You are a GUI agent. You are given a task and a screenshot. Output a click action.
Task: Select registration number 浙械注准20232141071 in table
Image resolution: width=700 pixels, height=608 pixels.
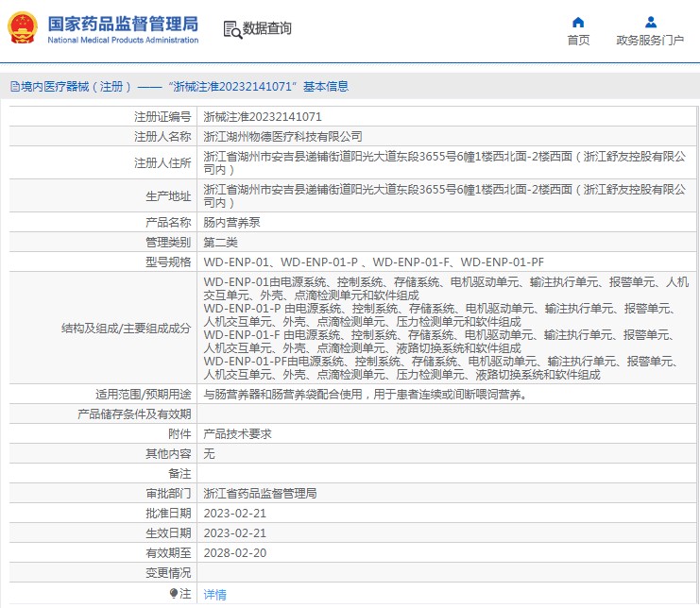coord(263,118)
